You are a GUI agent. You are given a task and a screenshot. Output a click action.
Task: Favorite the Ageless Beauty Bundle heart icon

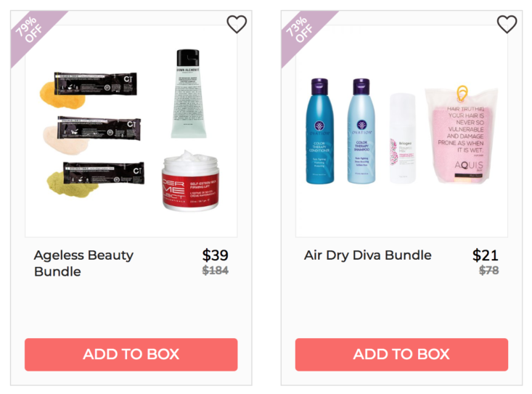point(237,25)
